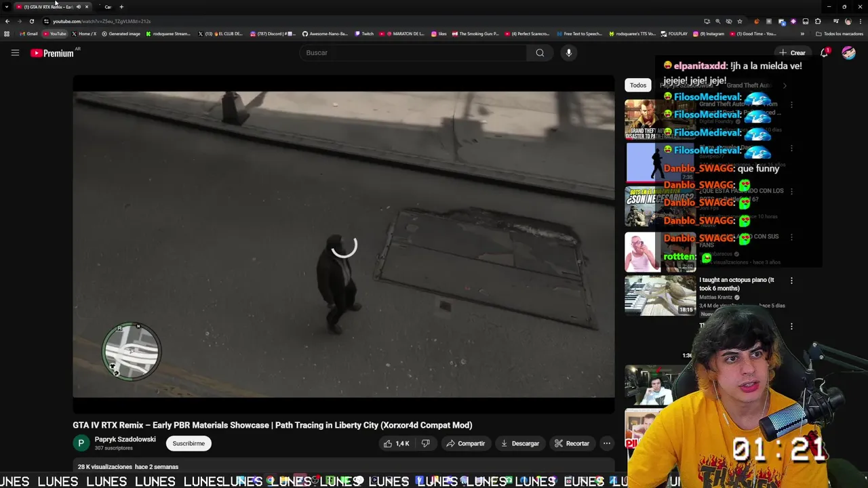Open the tab search dropdown arrow

6,7
